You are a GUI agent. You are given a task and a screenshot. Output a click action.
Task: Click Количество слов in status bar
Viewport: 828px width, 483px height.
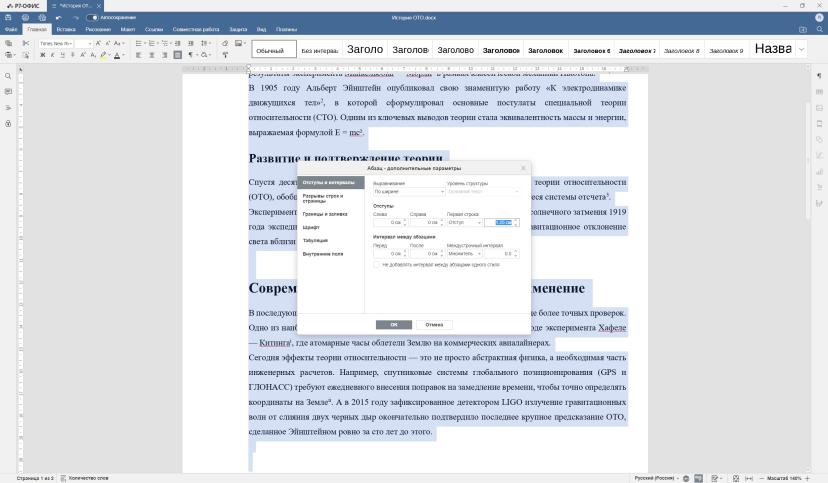pyautogui.click(x=84, y=478)
